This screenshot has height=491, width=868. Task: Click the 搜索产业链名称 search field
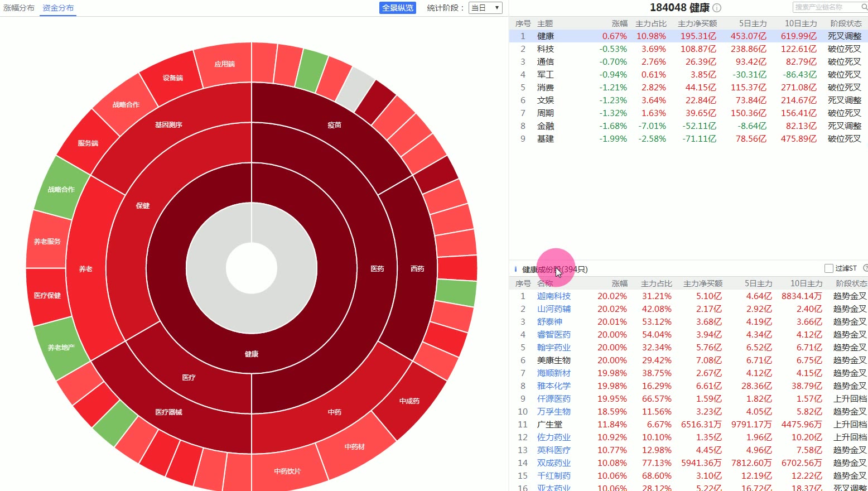click(827, 7)
